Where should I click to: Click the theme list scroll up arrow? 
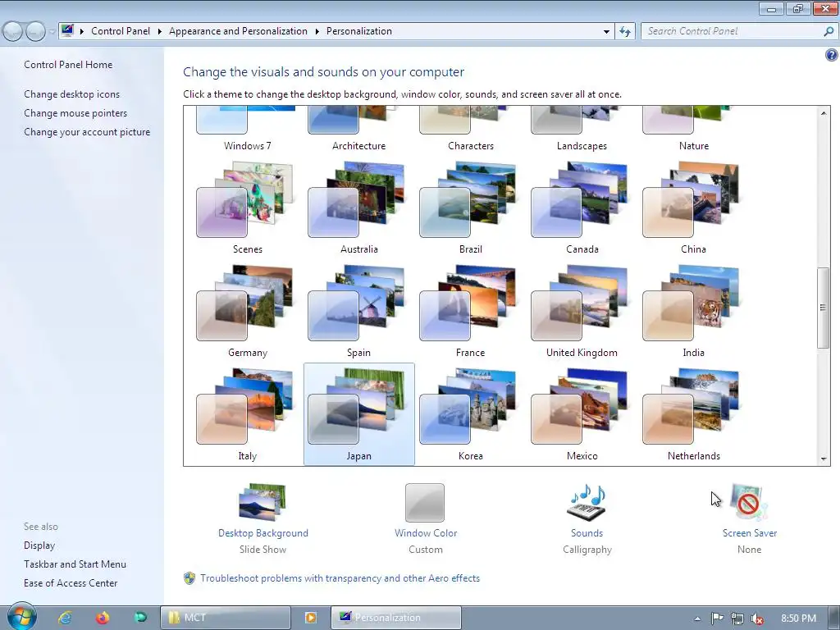pyautogui.click(x=824, y=113)
